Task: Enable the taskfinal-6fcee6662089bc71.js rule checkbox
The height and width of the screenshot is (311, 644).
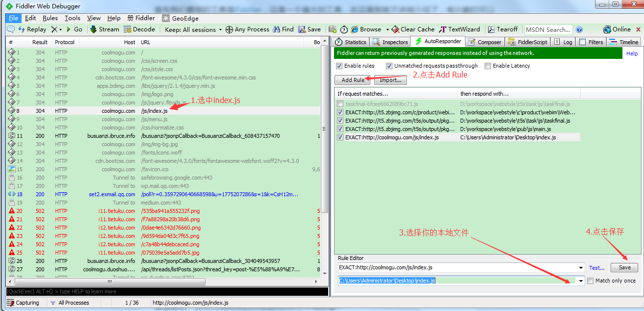Action: (340, 104)
